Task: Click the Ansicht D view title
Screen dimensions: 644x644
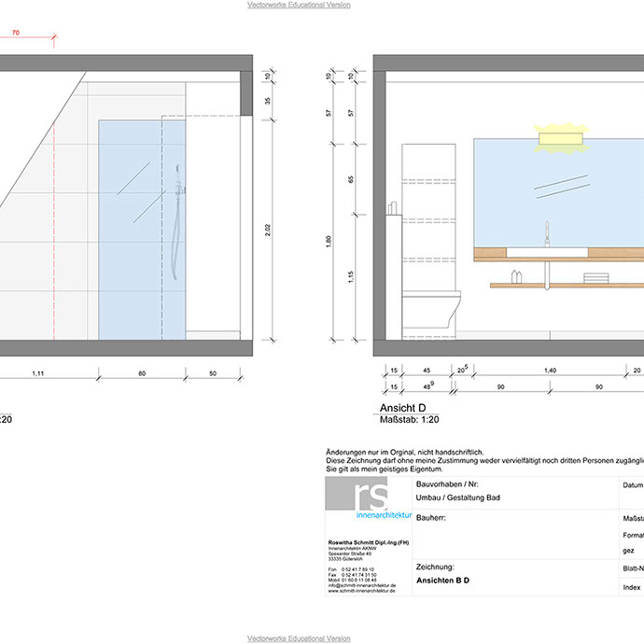Action: [403, 408]
